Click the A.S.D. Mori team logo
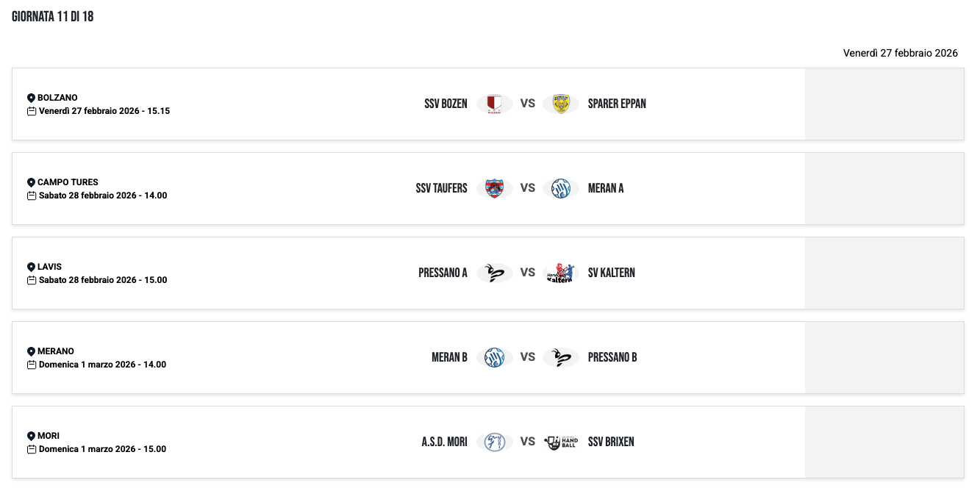 pos(494,442)
